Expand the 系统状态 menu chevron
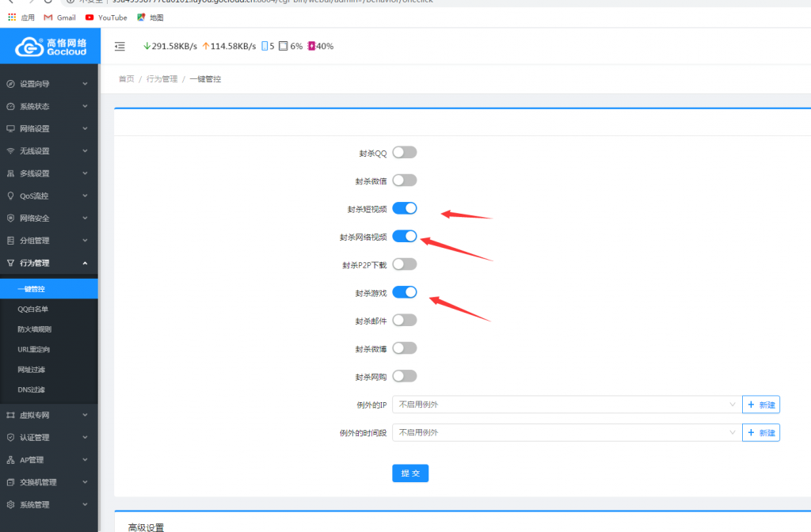Screen dimensions: 811x532 (85, 106)
